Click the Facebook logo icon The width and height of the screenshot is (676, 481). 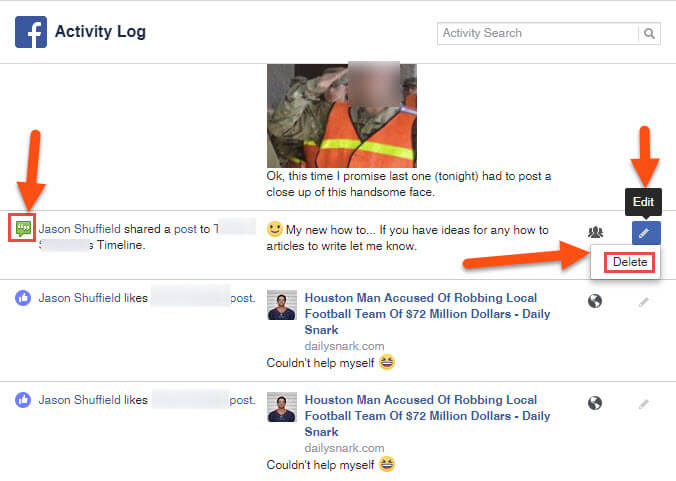tap(31, 32)
